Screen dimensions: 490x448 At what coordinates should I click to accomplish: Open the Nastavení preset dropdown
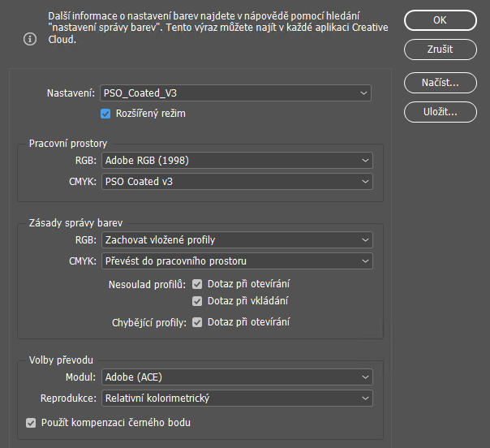point(236,93)
